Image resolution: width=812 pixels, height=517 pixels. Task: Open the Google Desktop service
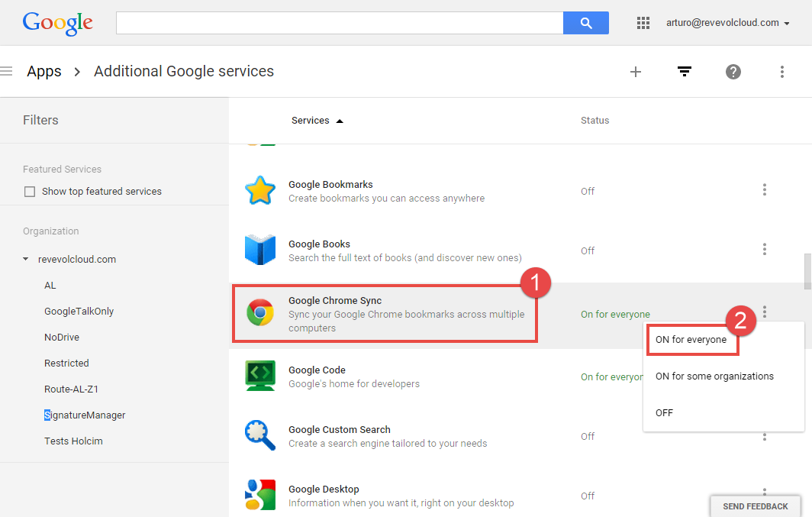(x=324, y=489)
